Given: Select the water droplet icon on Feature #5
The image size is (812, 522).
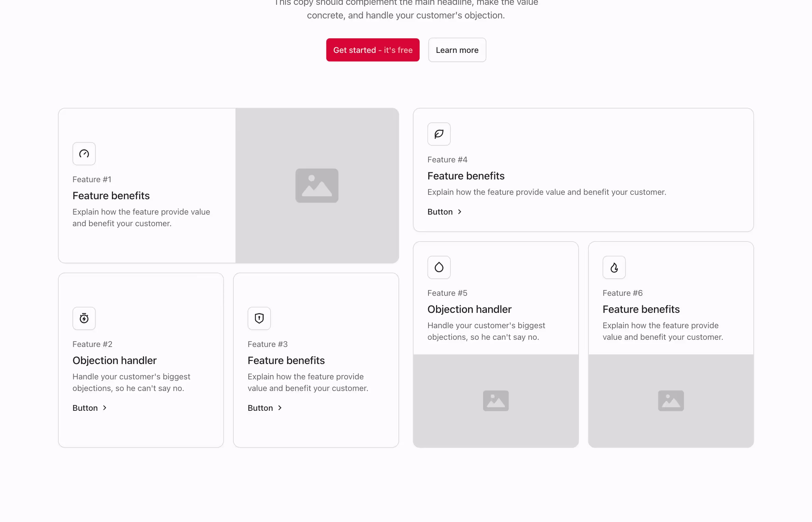Looking at the screenshot, I should 439,267.
